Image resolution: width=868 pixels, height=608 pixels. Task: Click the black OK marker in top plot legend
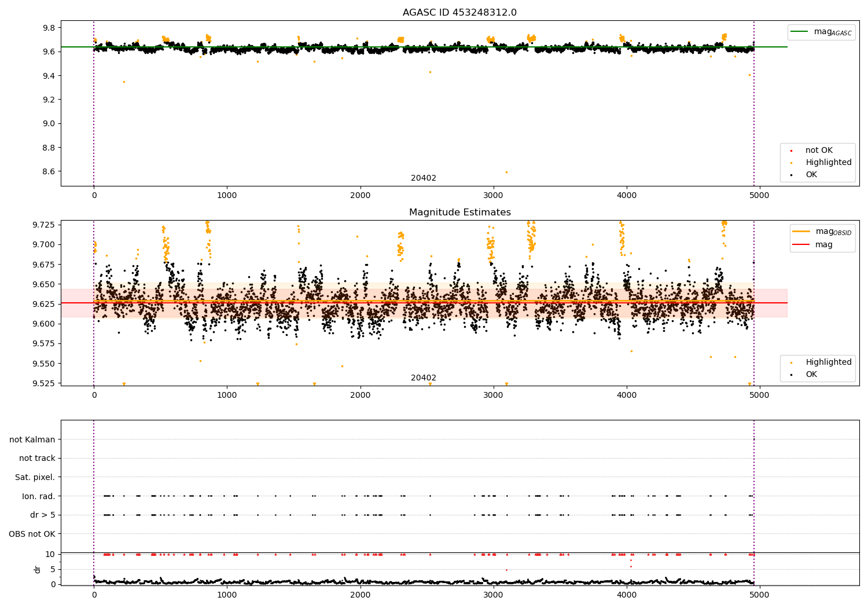(791, 175)
